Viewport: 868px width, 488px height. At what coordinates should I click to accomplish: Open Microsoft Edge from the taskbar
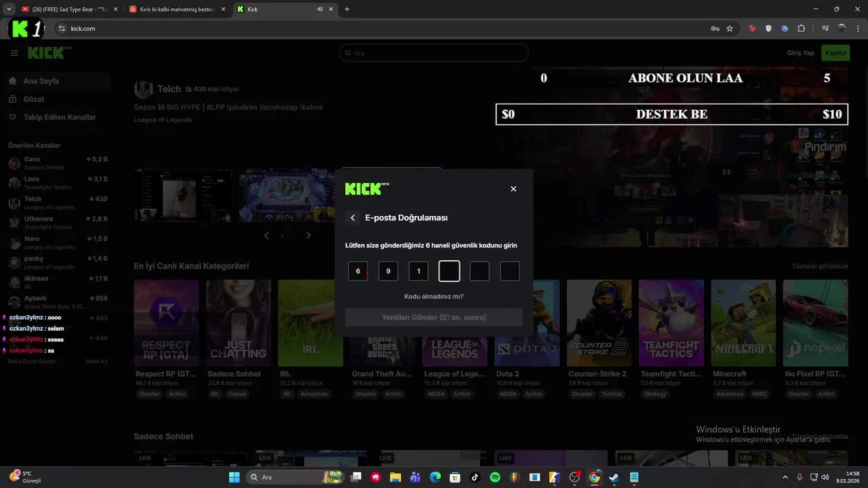[435, 477]
